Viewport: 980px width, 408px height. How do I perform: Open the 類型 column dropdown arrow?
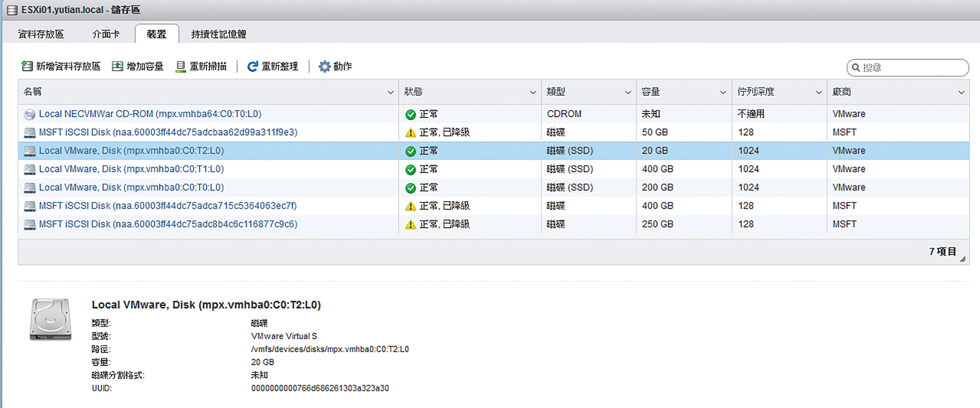tap(628, 92)
